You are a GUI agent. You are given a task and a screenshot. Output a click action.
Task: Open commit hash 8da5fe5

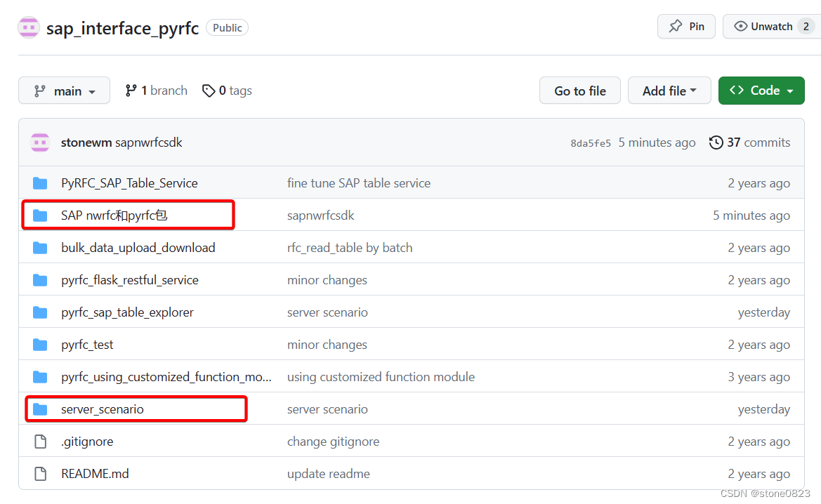tap(591, 143)
